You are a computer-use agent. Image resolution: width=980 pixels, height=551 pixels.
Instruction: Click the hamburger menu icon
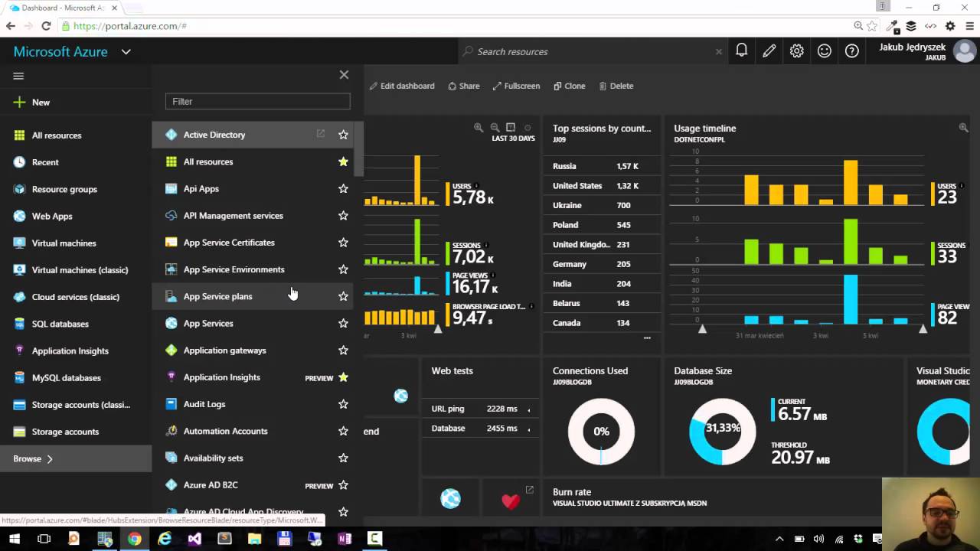tap(18, 76)
